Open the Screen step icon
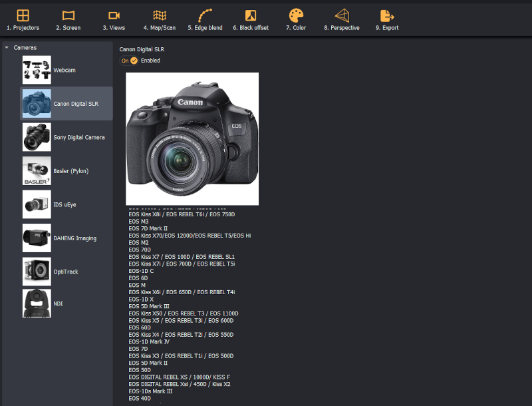Viewport: 532px width, 406px height. pos(68,15)
